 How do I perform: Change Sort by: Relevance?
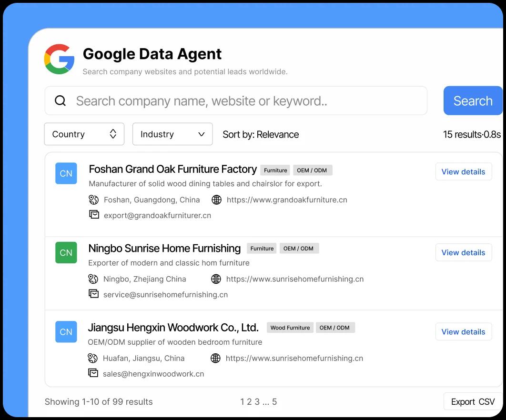pos(261,134)
